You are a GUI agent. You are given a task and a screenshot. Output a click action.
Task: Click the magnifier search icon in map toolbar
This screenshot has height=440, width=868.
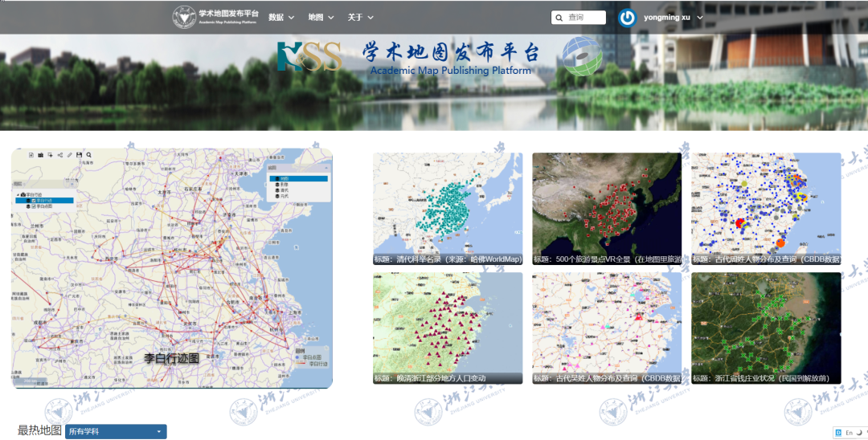pyautogui.click(x=88, y=155)
